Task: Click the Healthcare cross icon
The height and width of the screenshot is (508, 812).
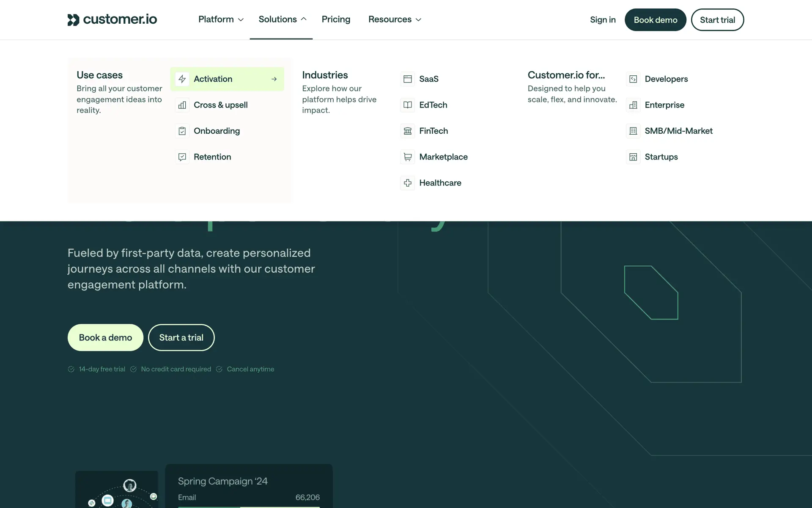Action: [x=408, y=183]
